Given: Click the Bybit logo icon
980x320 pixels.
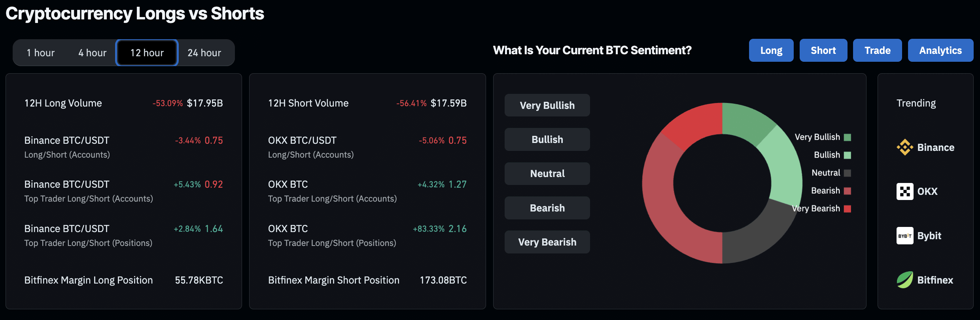Looking at the screenshot, I should [904, 236].
